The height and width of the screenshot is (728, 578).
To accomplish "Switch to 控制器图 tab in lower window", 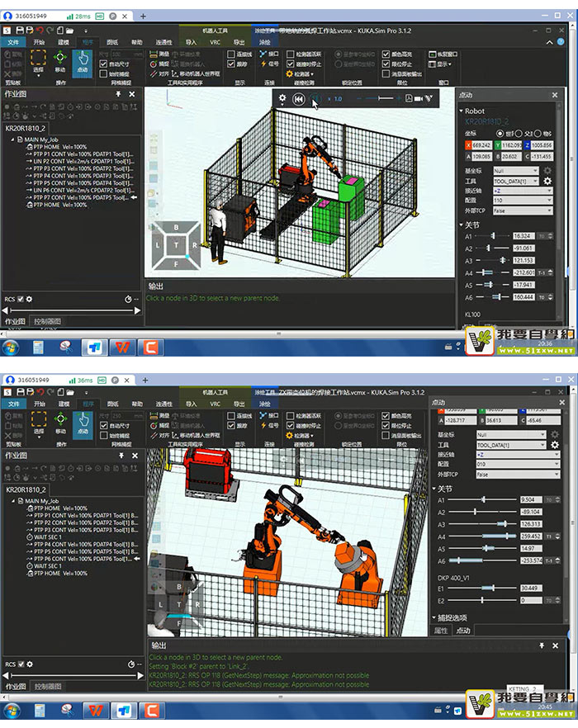I will click(x=48, y=686).
